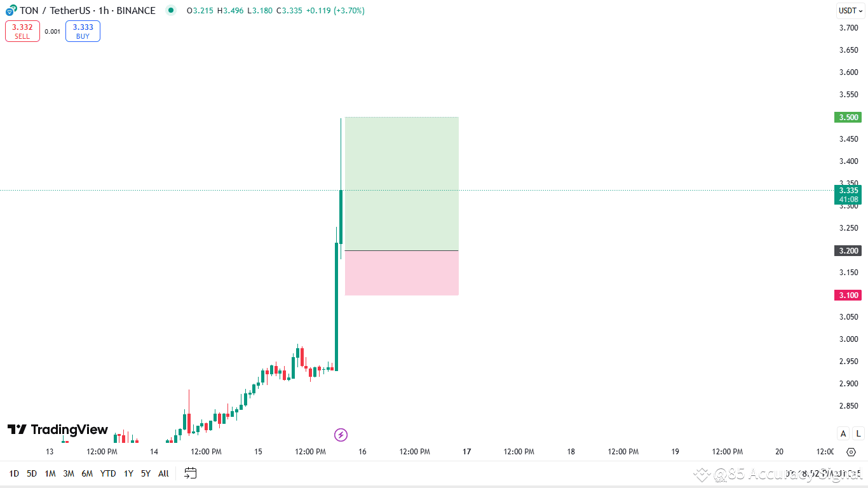Image resolution: width=868 pixels, height=488 pixels.
Task: Click the red 3.100 price label
Action: coord(848,295)
